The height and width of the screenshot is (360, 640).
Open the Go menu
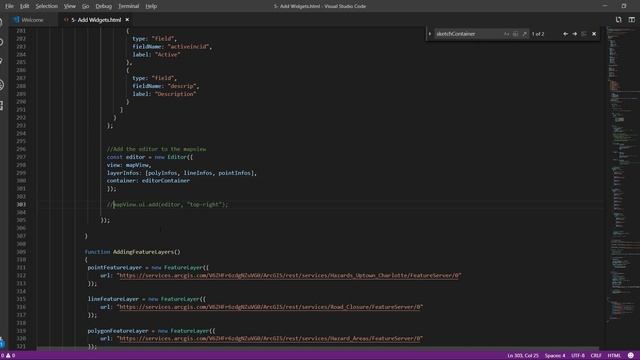(x=85, y=6)
